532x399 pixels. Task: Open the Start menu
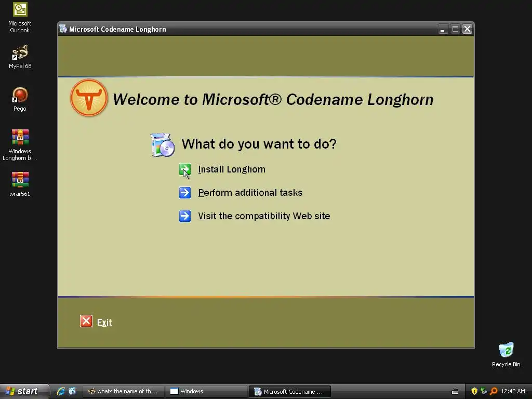coord(24,391)
